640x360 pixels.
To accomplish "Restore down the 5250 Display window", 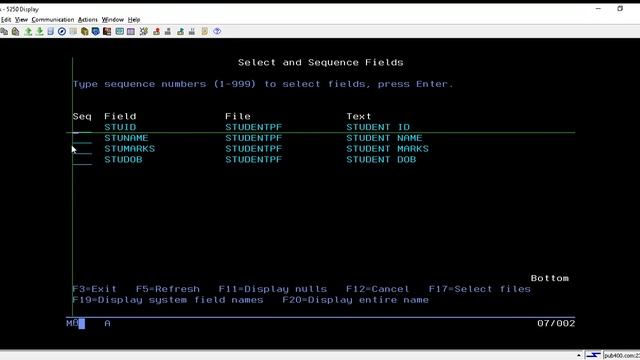I will pos(620,9).
